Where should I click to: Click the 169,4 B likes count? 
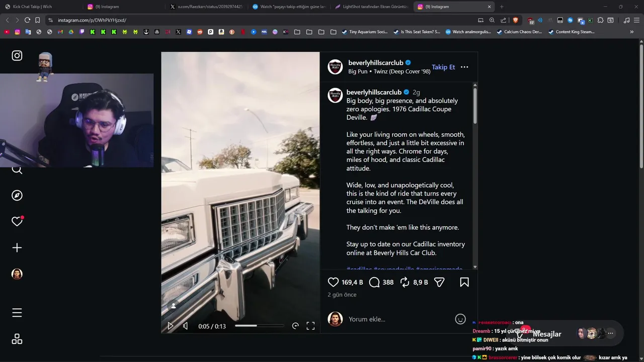click(352, 283)
